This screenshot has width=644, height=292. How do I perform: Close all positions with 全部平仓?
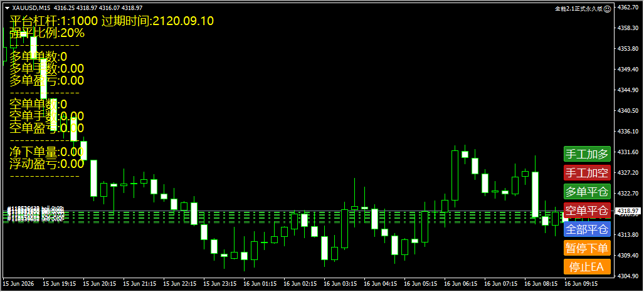click(587, 229)
